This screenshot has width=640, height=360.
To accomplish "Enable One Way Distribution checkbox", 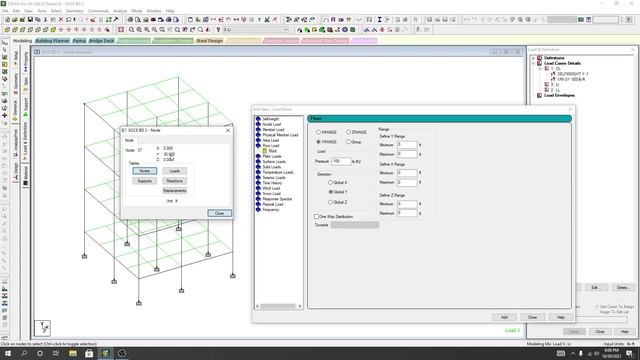I will pos(316,216).
